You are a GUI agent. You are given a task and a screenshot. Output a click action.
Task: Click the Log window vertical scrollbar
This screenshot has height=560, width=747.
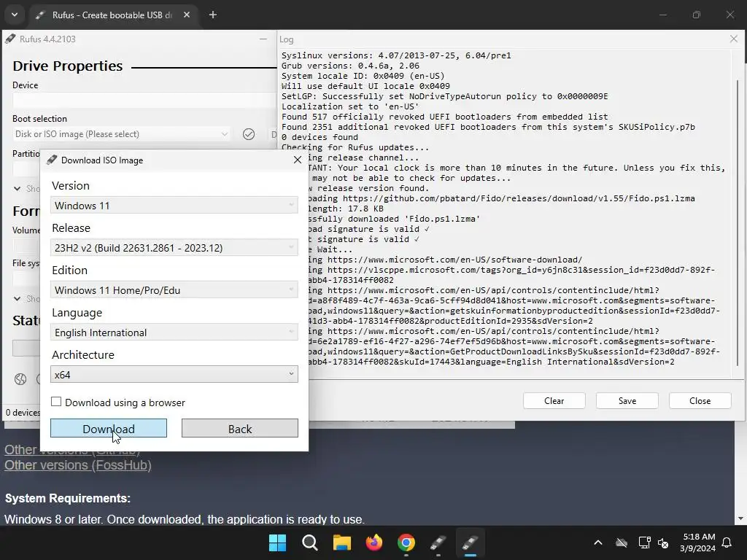tap(738, 223)
